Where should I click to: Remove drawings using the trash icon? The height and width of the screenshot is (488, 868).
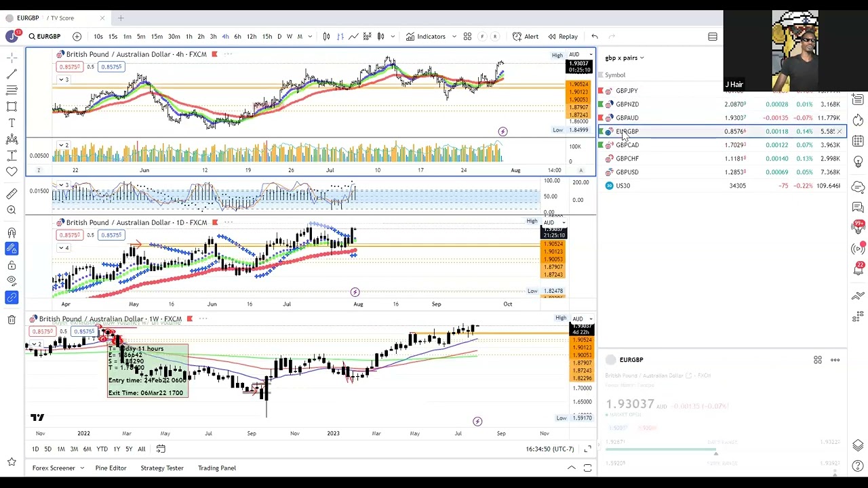(x=12, y=319)
